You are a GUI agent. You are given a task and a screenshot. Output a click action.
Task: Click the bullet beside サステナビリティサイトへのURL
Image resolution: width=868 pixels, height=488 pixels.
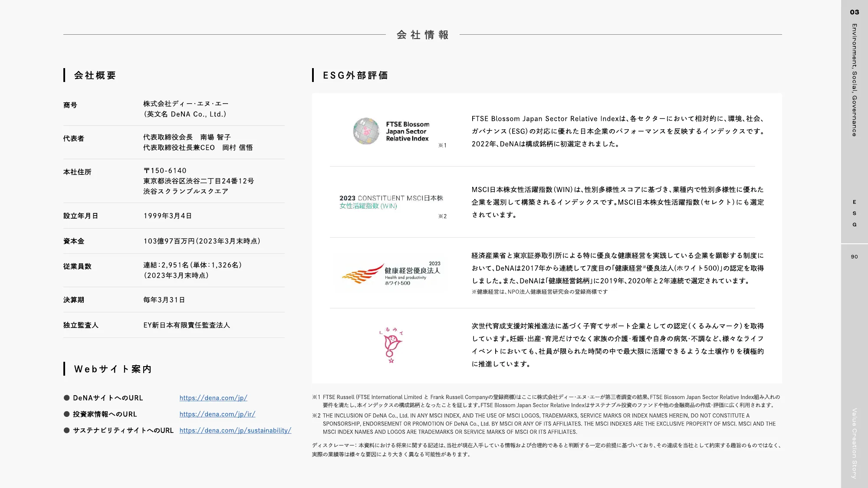click(x=67, y=431)
